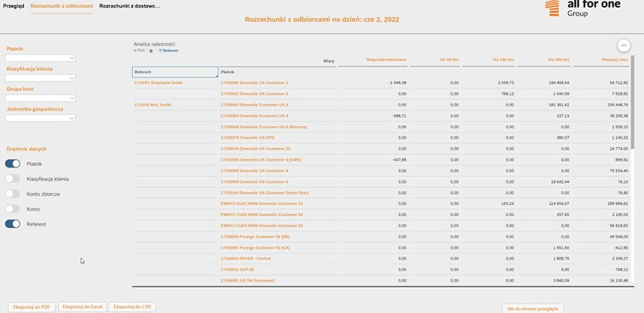
Task: Turn off the Płatnik drill toggle
Action: [x=13, y=163]
